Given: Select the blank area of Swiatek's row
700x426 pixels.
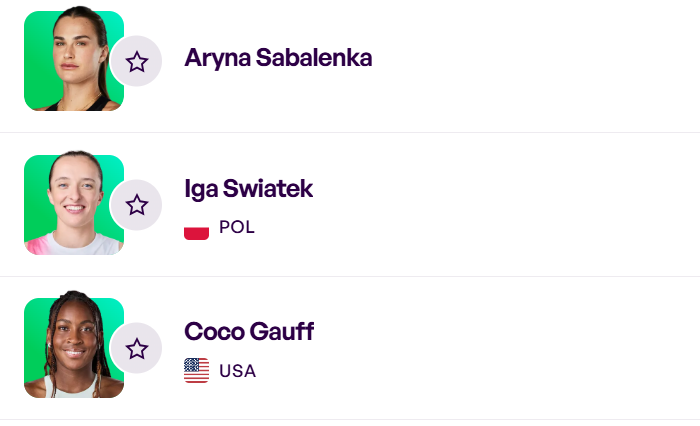Looking at the screenshot, I should pos(540,205).
